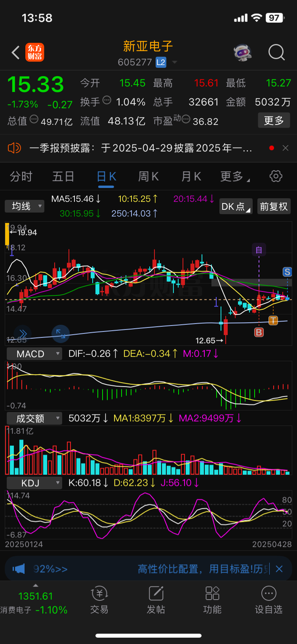
Task: Tap the purple 自 marker
Action: 259,250
